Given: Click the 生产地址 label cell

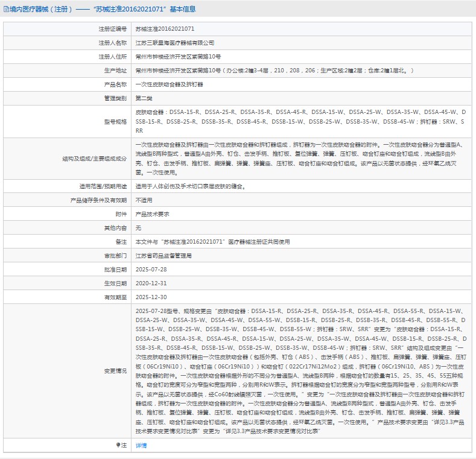Looking at the screenshot, I should [x=67, y=71].
